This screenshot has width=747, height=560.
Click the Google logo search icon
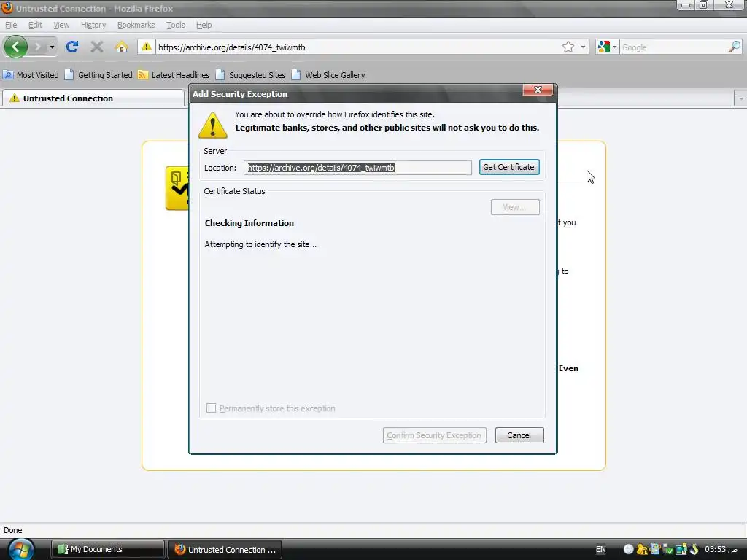603,47
